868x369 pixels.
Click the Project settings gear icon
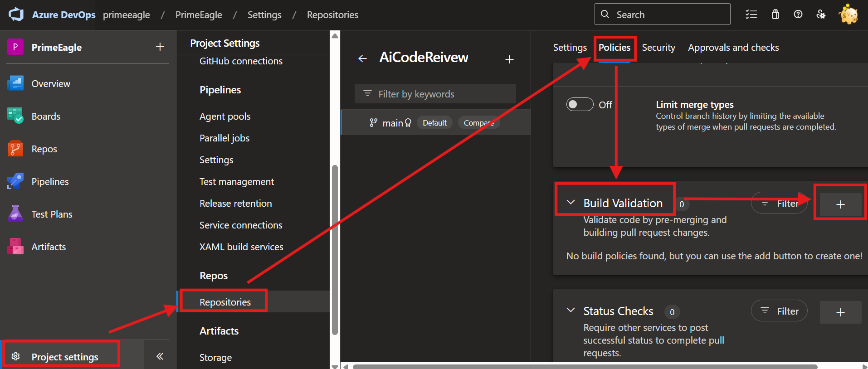15,356
